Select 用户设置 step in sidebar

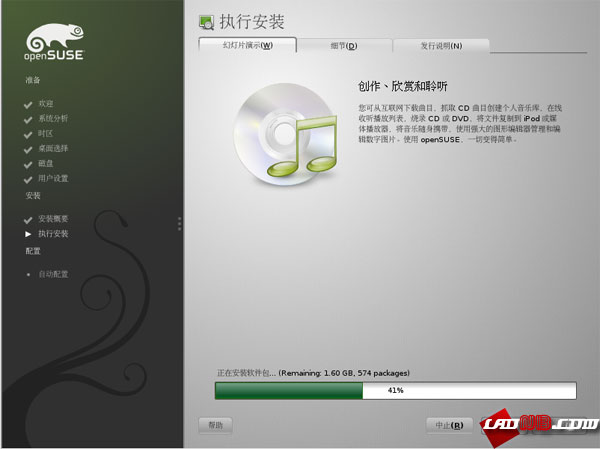click(53, 178)
